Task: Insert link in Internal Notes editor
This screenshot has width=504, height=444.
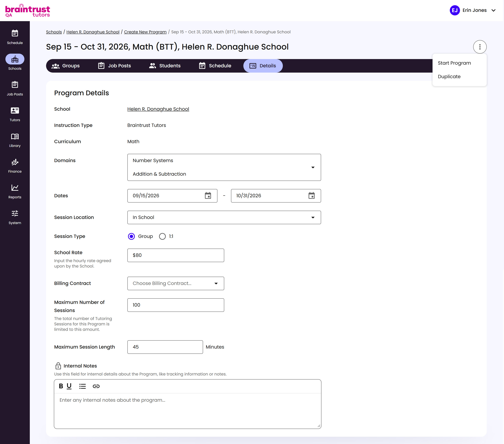Action: [96, 386]
